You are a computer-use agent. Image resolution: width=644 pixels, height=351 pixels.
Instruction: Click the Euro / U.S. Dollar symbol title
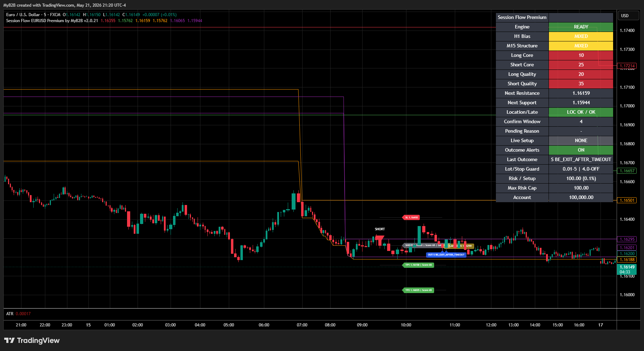coord(23,15)
